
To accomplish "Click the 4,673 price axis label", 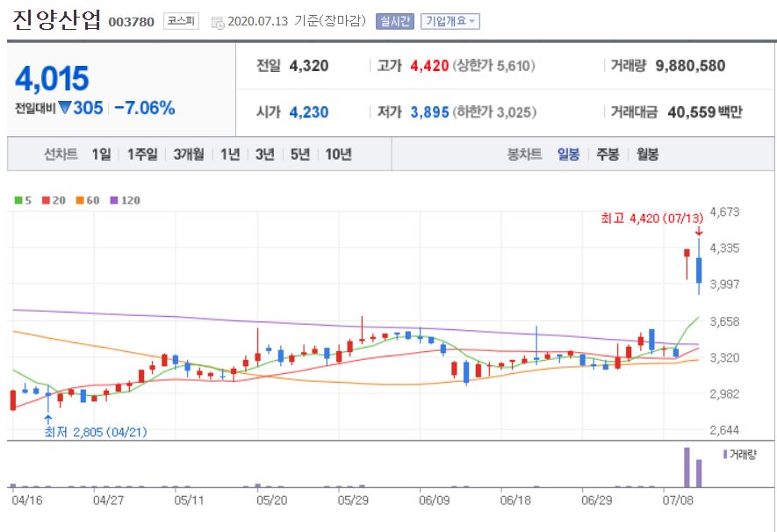I will pyautogui.click(x=724, y=212).
